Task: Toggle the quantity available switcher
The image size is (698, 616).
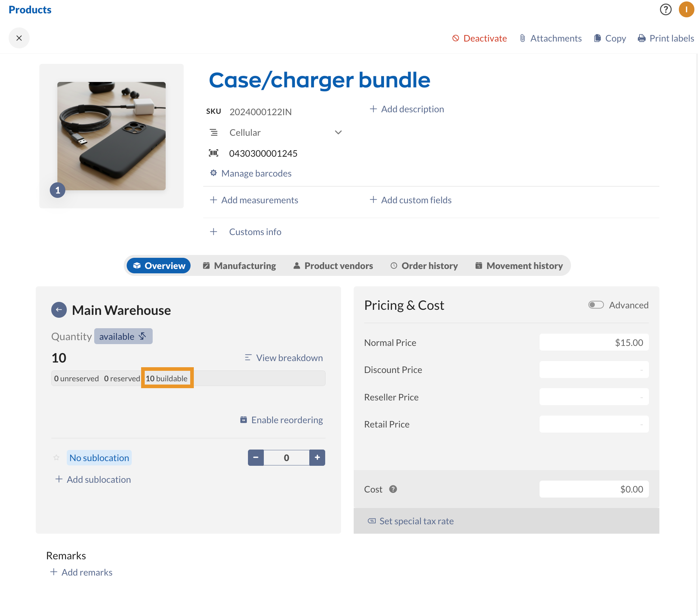Action: [123, 336]
